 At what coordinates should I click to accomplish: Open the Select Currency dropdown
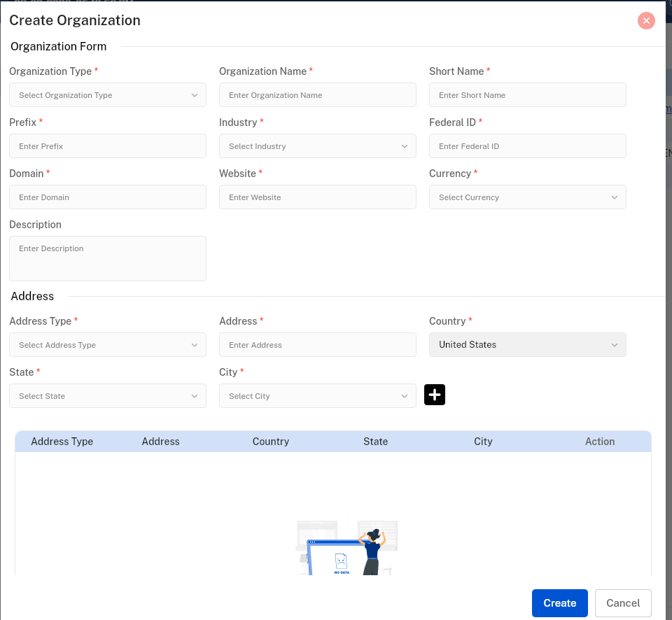(x=528, y=197)
